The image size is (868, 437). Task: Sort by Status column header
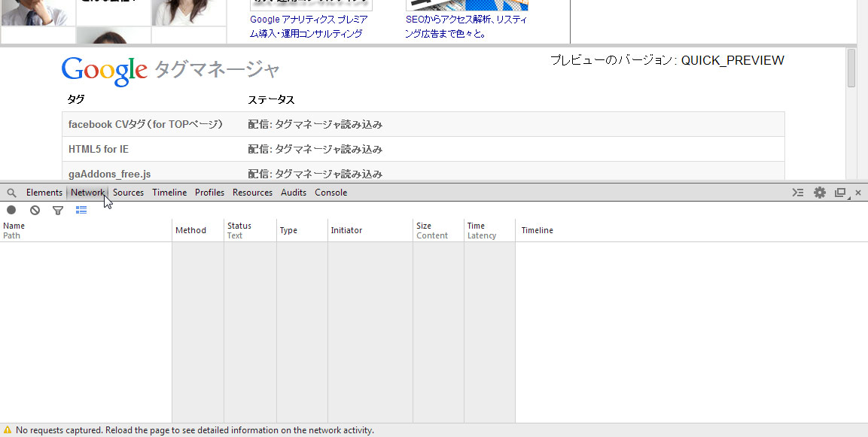tap(250, 230)
